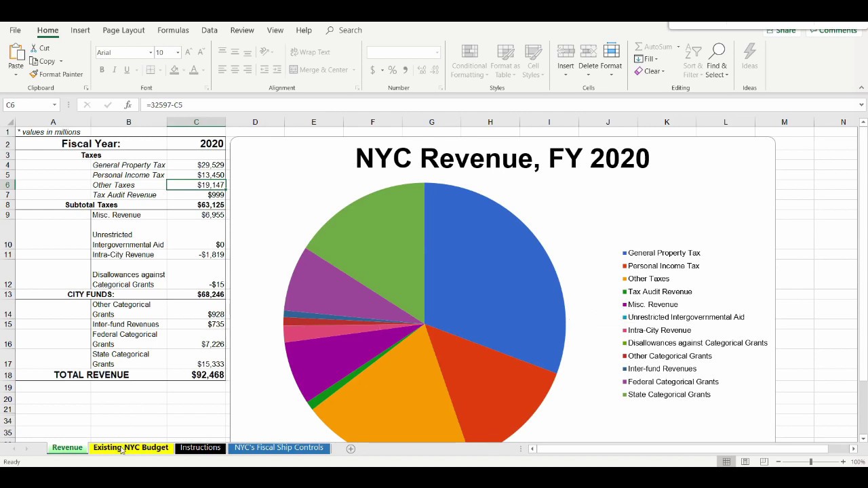Screen dimensions: 868x488
Task: Open the Format as Table gallery
Action: 505,61
